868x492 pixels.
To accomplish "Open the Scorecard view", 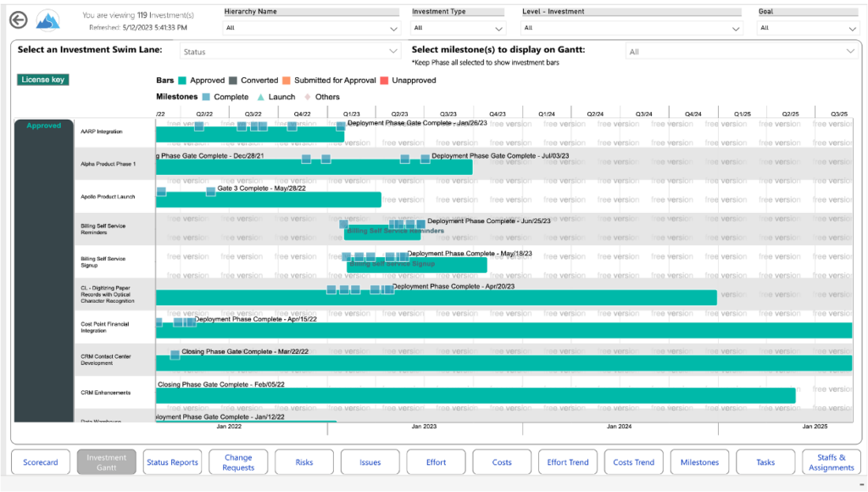I will (x=40, y=462).
